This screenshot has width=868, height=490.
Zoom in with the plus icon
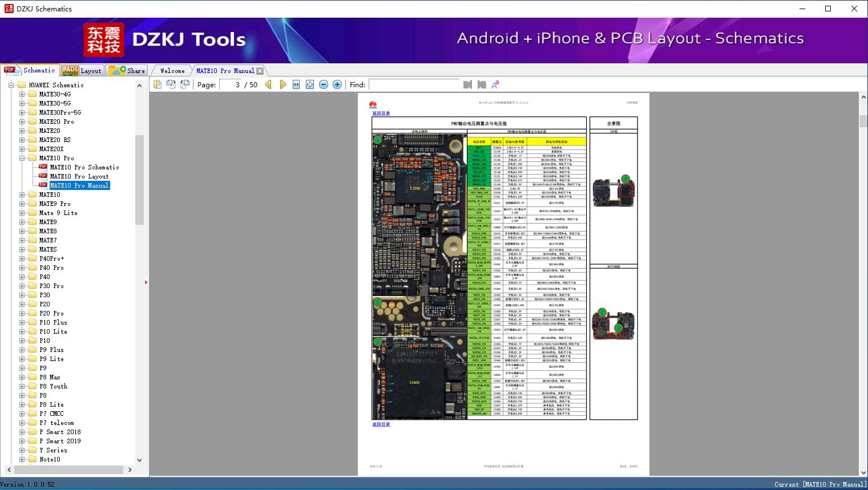337,84
